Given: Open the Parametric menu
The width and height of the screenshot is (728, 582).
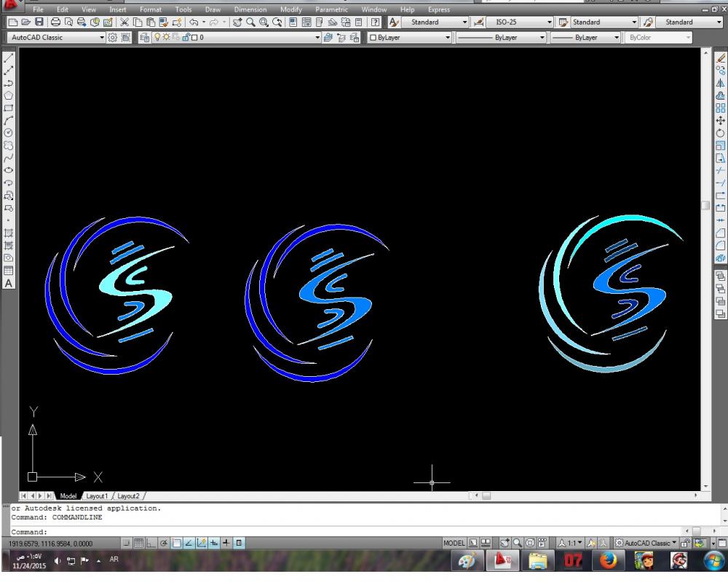Looking at the screenshot, I should pos(331,9).
